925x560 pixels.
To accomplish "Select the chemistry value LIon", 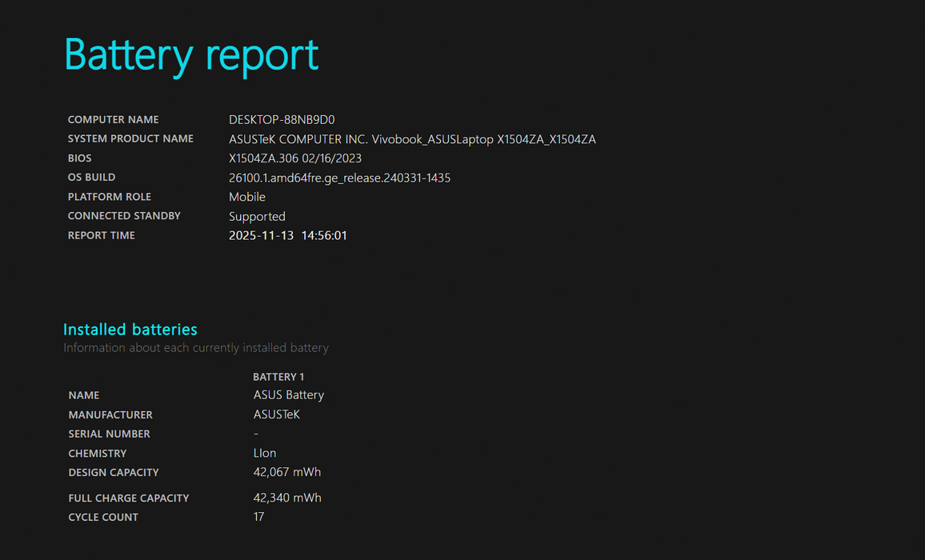I will click(265, 453).
